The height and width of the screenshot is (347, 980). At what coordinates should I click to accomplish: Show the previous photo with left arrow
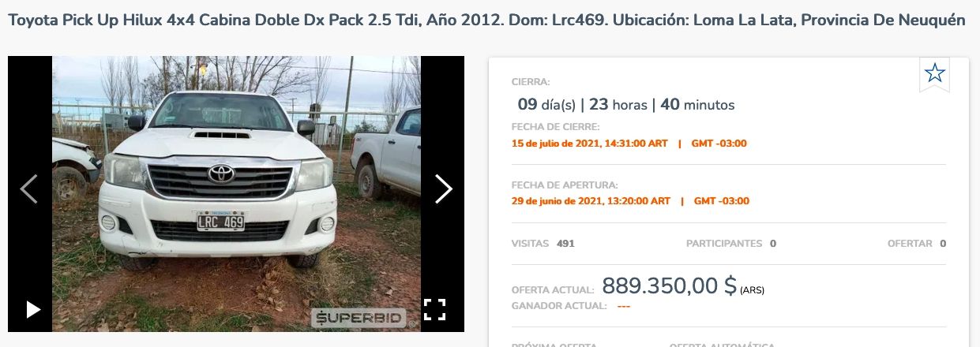click(x=28, y=189)
